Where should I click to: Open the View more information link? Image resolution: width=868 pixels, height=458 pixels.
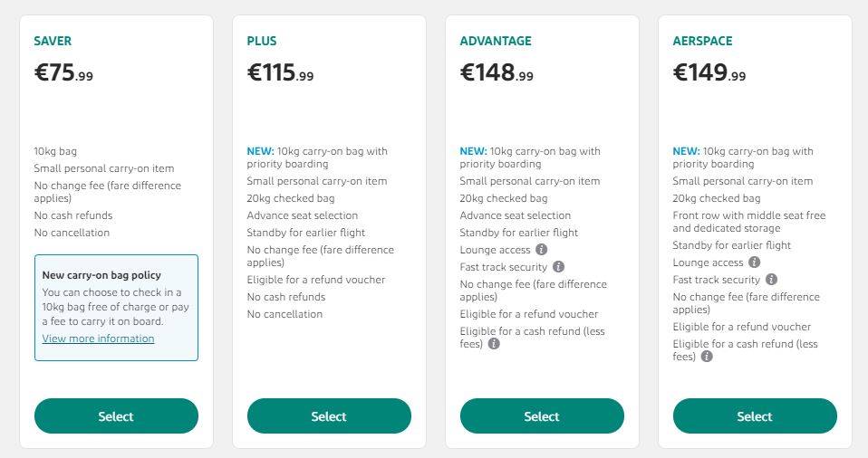click(98, 339)
